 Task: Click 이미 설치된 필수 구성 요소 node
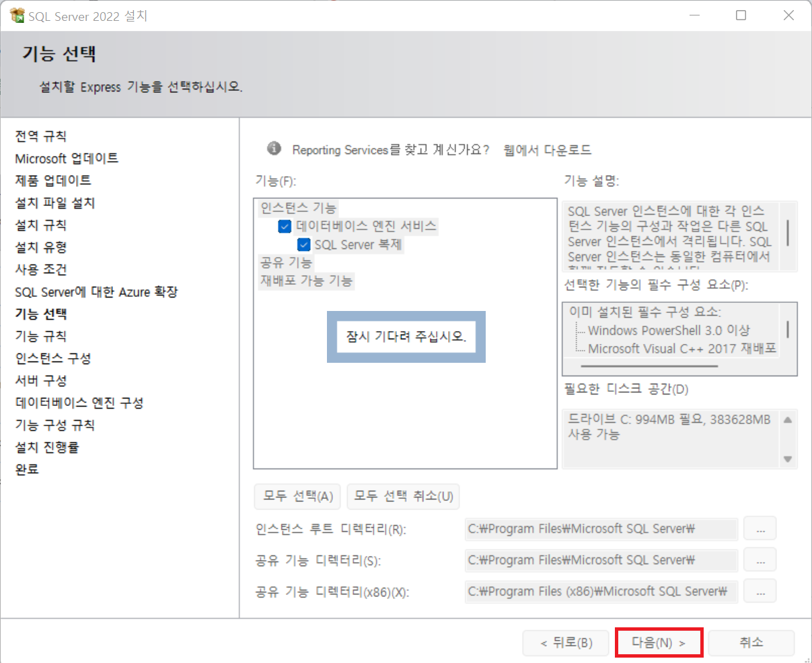coord(644,312)
